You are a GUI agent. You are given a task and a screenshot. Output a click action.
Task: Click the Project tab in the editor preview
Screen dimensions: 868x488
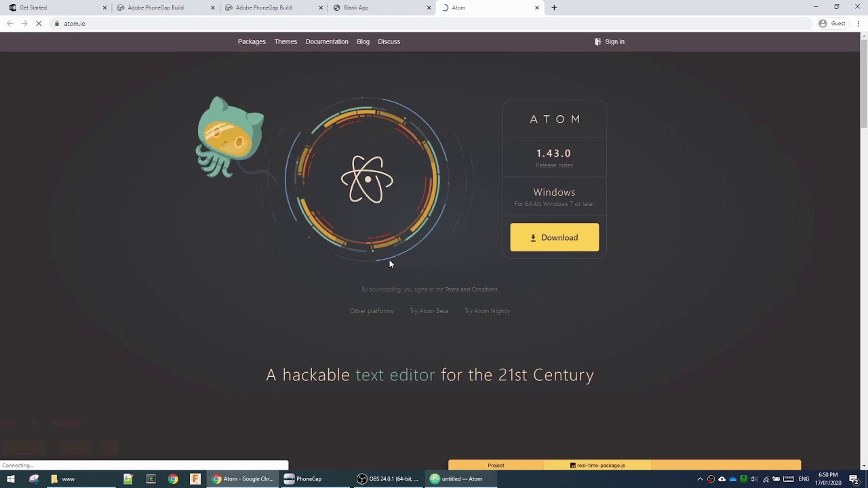pos(496,466)
